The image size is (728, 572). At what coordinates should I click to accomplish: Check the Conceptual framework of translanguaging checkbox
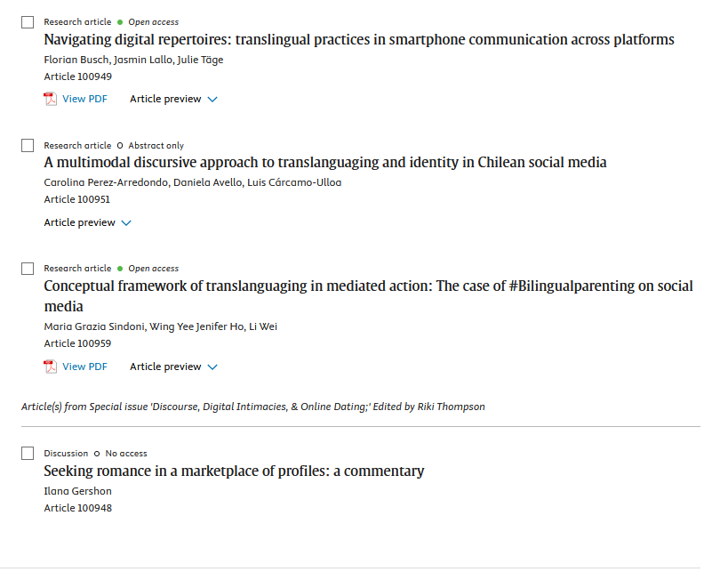(28, 269)
